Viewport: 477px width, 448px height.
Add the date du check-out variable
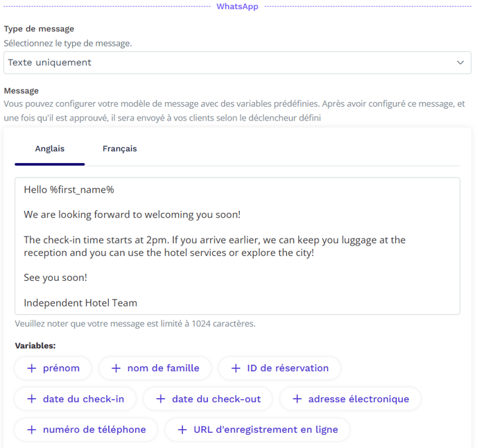208,399
